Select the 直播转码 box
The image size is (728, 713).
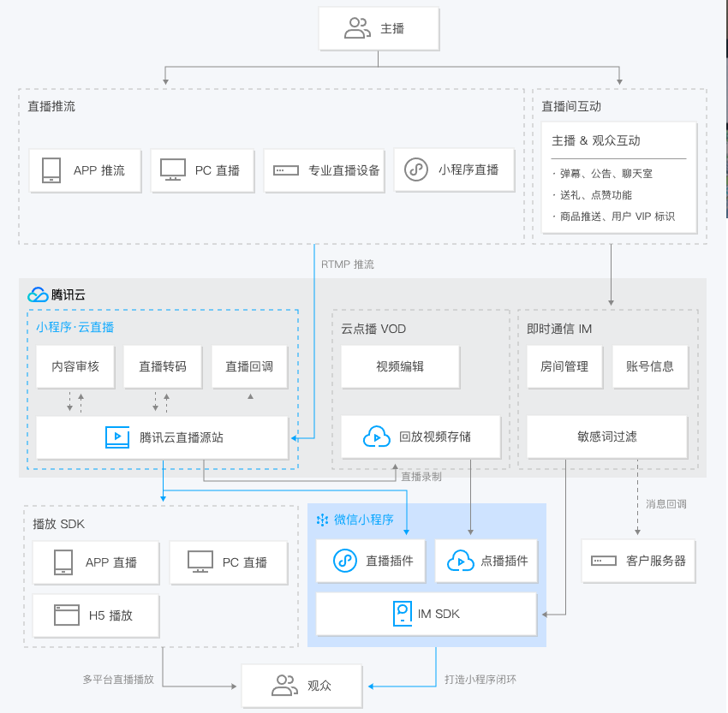pos(163,366)
